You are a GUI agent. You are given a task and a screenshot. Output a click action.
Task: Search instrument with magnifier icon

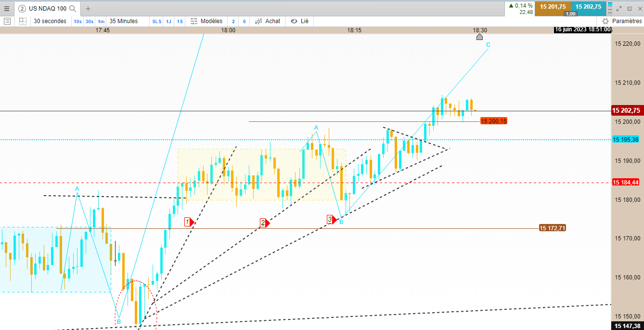pos(73,9)
